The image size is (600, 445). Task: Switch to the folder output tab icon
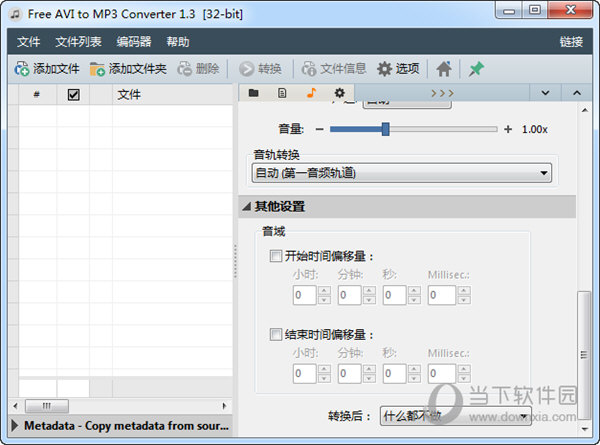253,93
